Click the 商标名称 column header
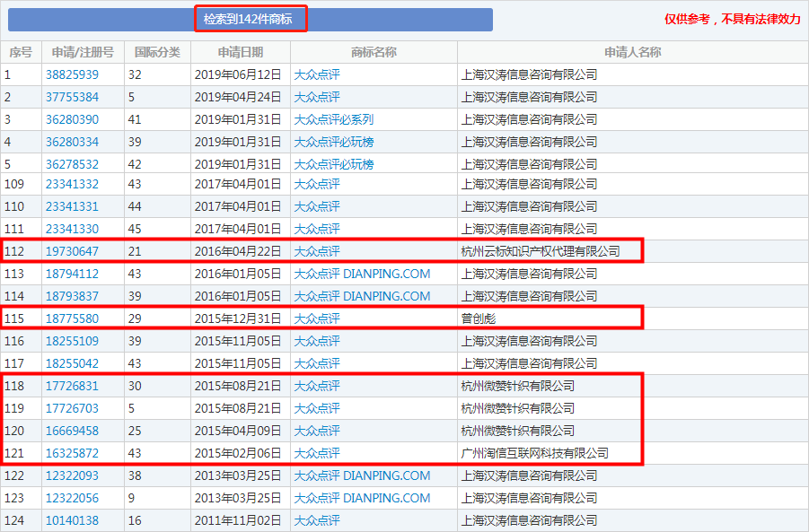 coord(374,52)
